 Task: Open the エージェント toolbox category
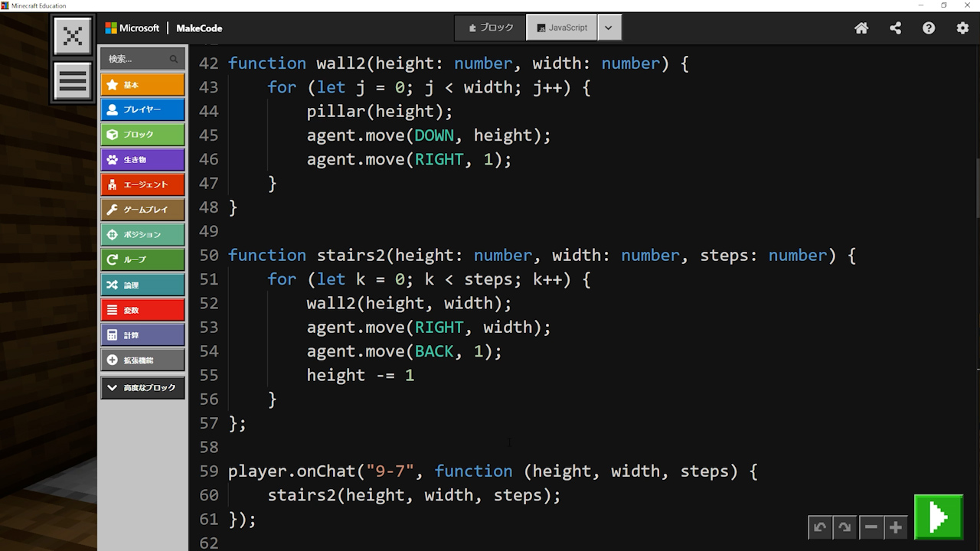tap(142, 184)
